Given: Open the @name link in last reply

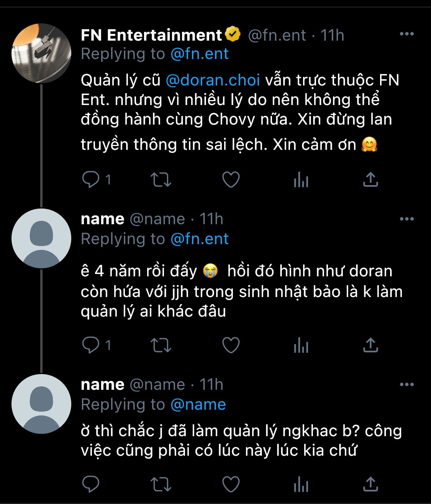Looking at the screenshot, I should 198,404.
